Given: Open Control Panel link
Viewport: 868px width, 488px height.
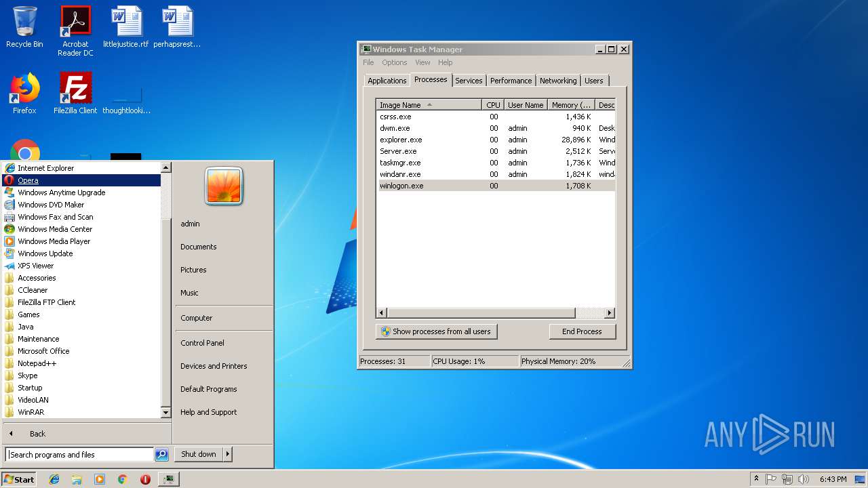Looking at the screenshot, I should tap(202, 343).
